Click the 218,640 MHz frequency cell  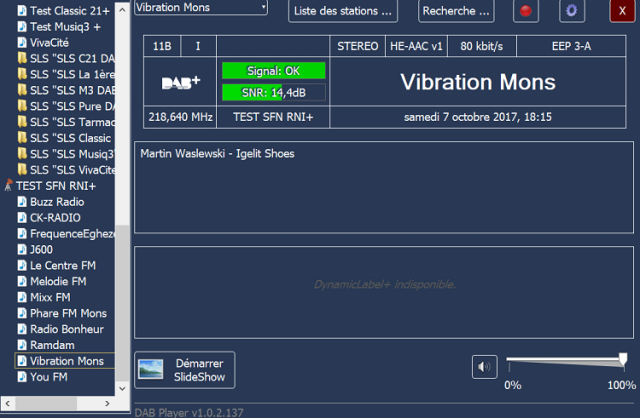click(180, 117)
